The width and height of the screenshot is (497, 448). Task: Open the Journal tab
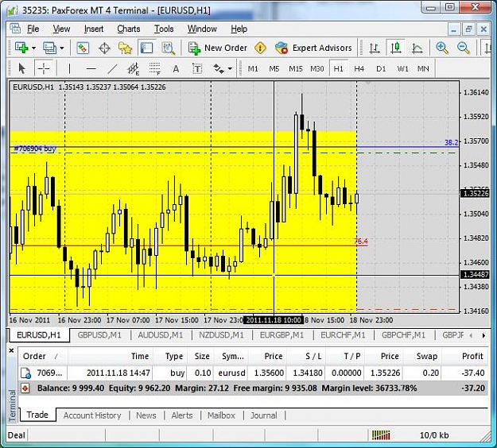(x=264, y=415)
